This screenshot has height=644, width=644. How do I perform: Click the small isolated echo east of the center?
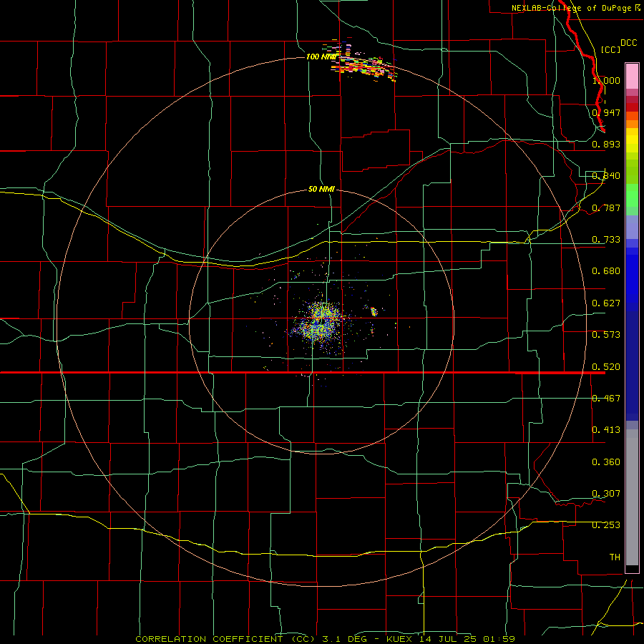click(x=374, y=312)
